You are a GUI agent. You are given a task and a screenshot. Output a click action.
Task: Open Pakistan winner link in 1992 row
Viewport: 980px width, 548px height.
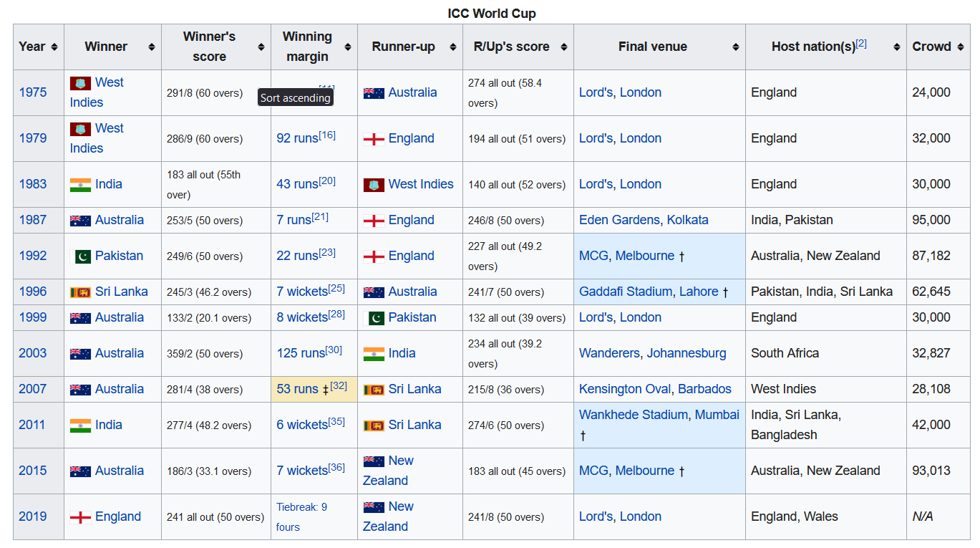coord(119,256)
